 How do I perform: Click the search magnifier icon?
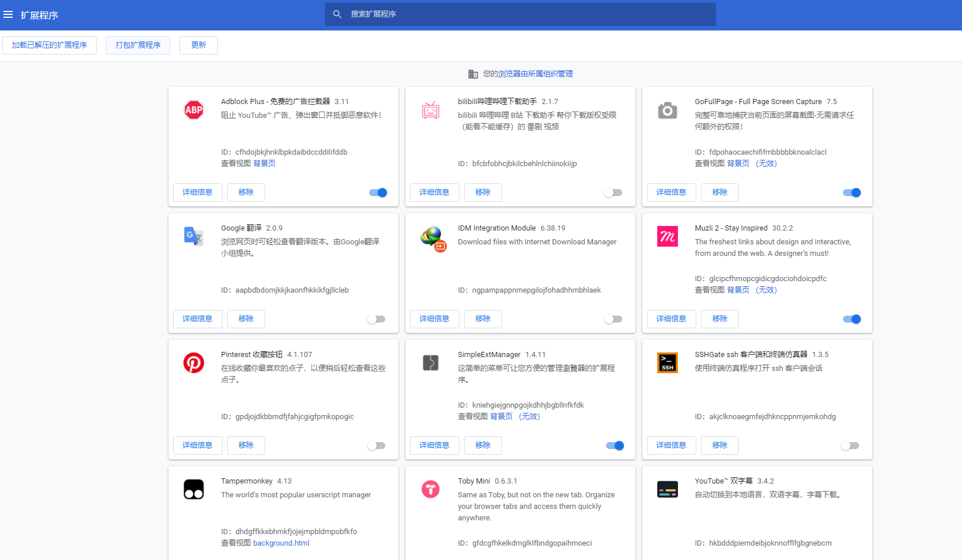[x=338, y=14]
